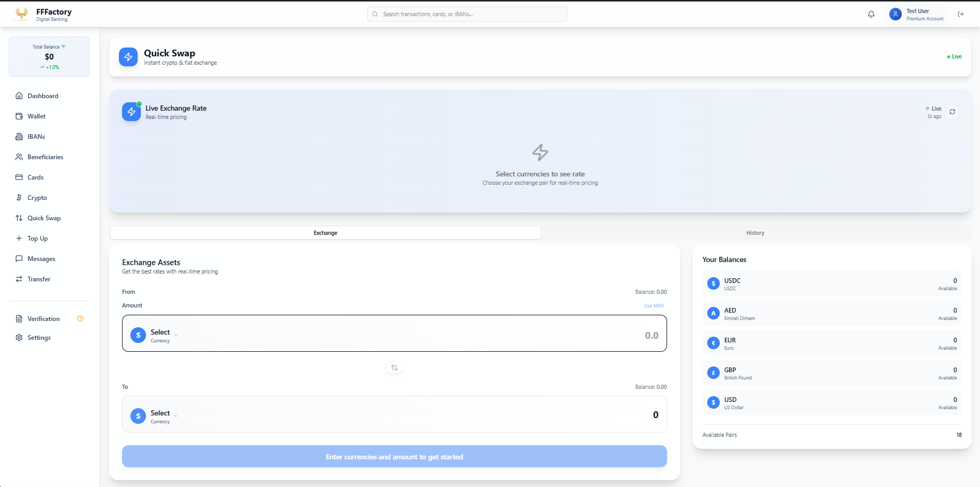The width and height of the screenshot is (980, 487).
Task: Click Use MAX link
Action: [x=654, y=306]
